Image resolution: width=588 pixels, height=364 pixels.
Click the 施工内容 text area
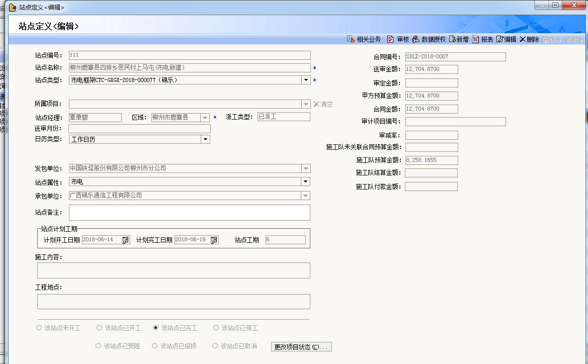coord(174,270)
